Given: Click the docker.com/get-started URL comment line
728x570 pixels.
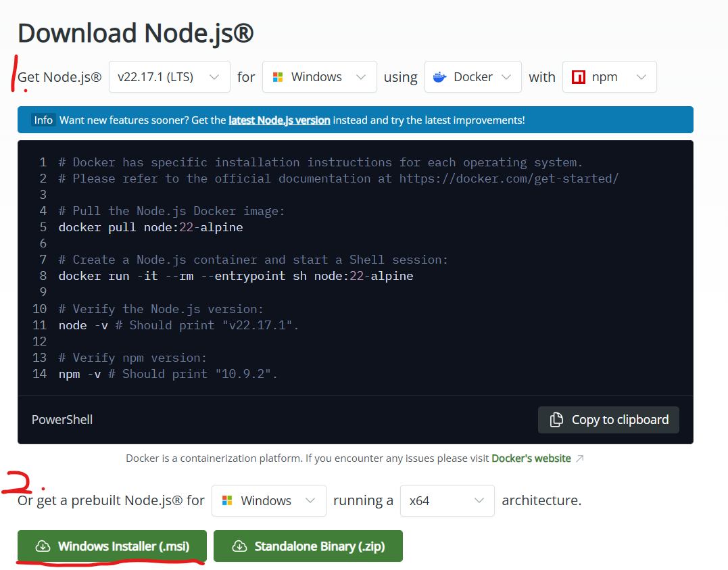Looking at the screenshot, I should click(339, 179).
